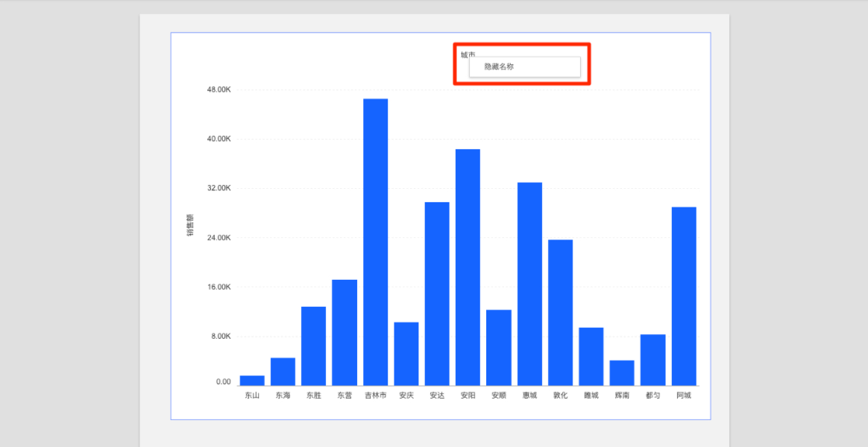Select the 东山 bar in the chart
The height and width of the screenshot is (447, 868).
[252, 381]
